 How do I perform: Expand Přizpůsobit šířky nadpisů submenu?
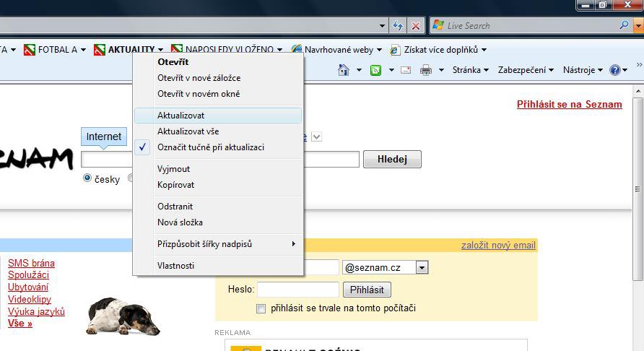tap(218, 244)
